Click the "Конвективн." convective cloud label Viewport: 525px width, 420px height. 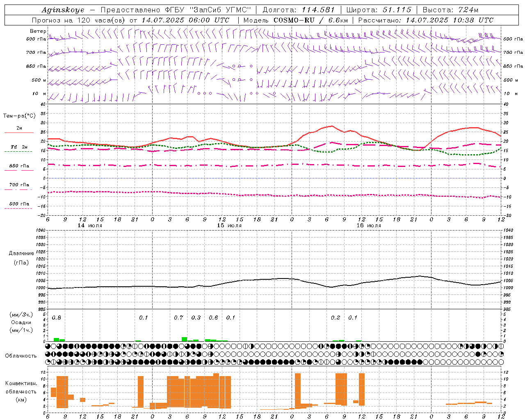coord(21,383)
